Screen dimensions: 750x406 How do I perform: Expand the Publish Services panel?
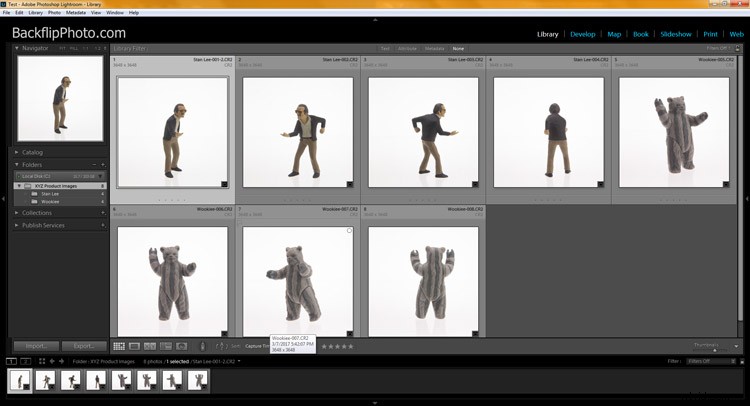17,225
